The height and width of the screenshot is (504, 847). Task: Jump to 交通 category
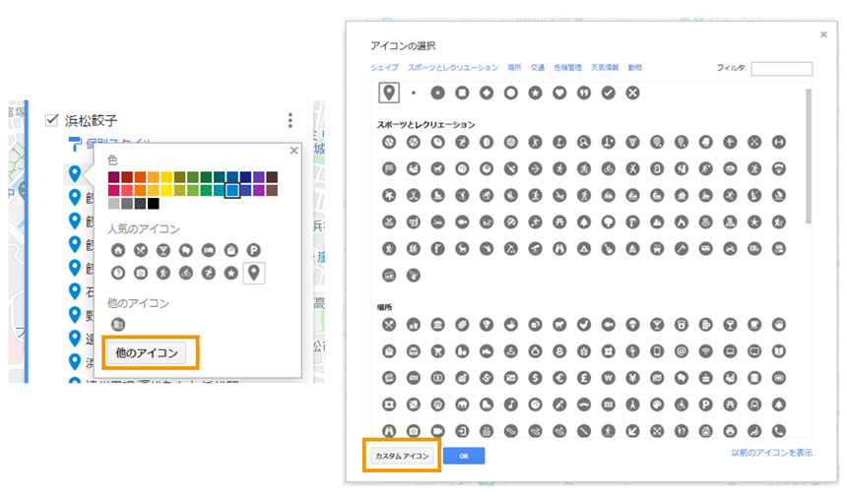coord(538,68)
